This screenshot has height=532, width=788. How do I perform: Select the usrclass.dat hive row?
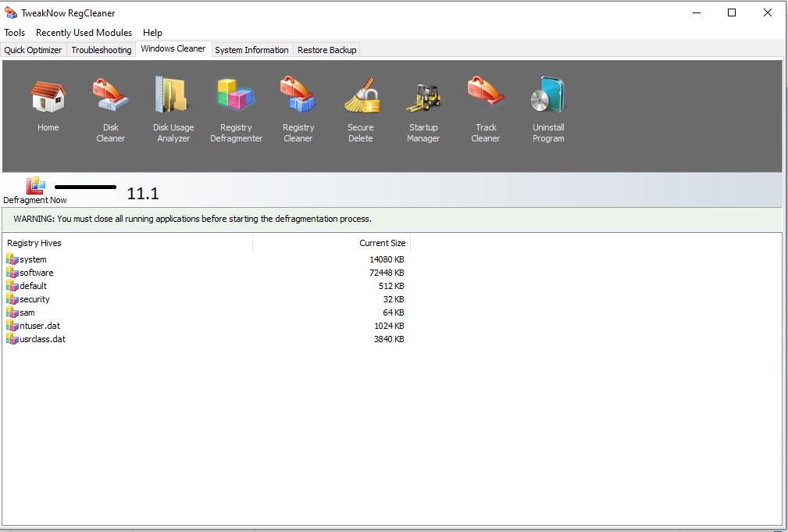[x=205, y=339]
